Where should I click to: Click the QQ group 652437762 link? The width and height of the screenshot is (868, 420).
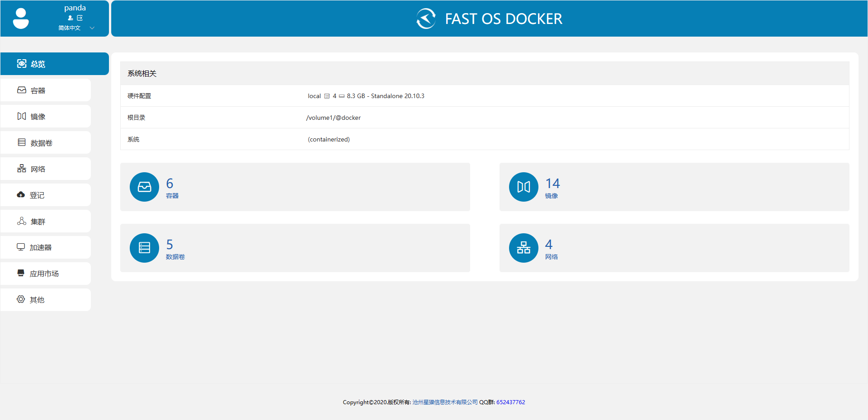[511, 402]
